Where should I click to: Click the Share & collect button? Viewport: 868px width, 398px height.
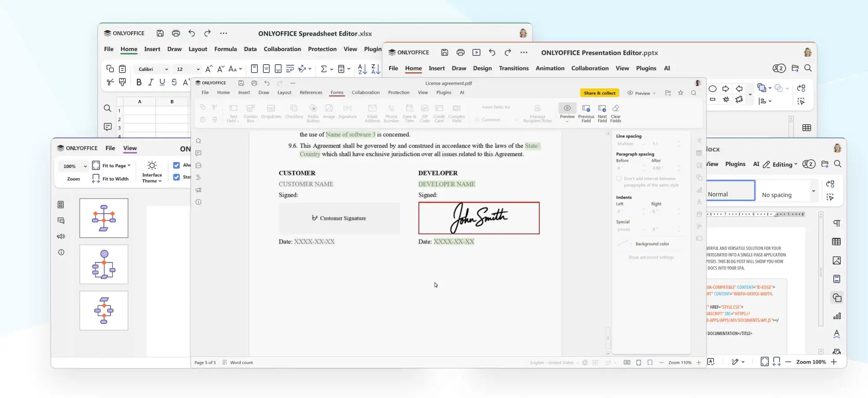coord(600,93)
